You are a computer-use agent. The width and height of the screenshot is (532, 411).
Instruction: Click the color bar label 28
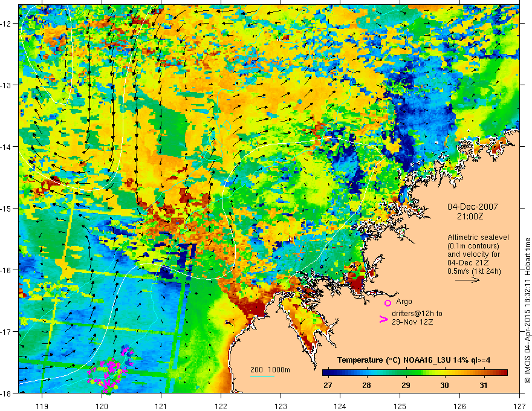[366, 385]
